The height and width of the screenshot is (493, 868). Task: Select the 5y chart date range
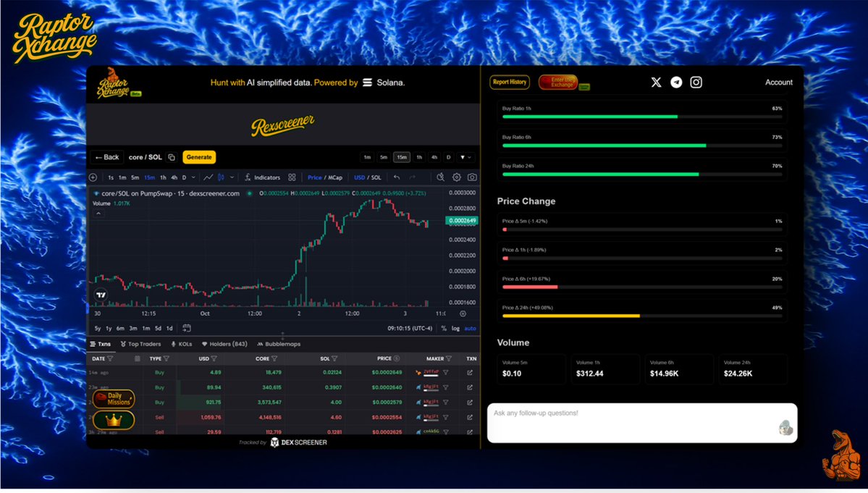pyautogui.click(x=98, y=328)
